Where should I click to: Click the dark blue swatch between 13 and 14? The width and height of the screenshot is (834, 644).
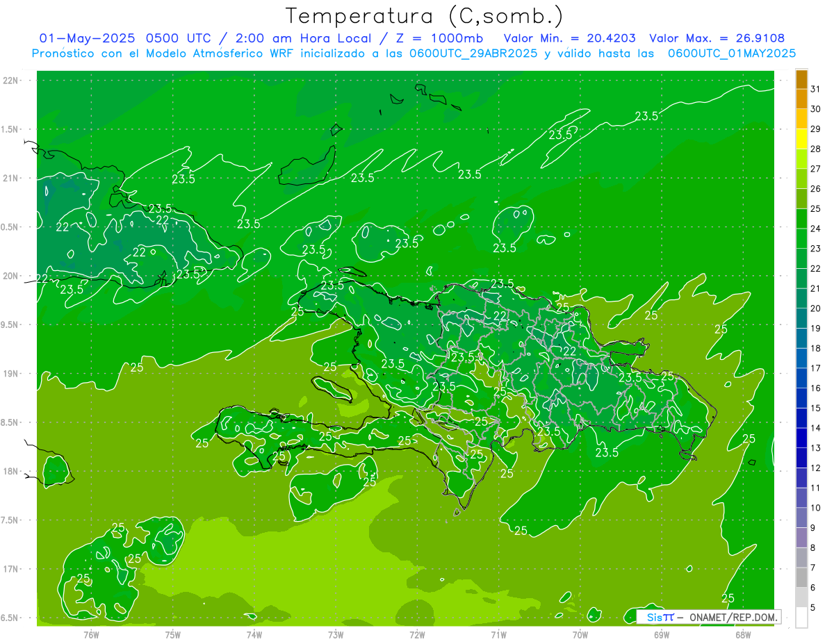tap(801, 438)
